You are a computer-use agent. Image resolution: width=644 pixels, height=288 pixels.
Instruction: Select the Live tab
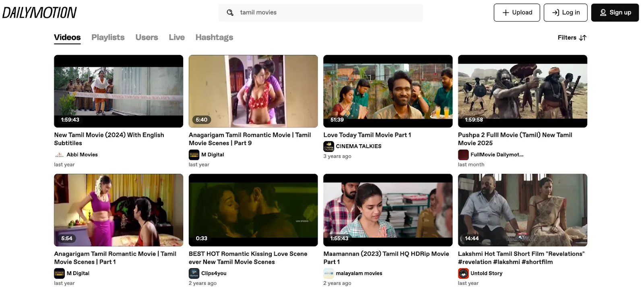pyautogui.click(x=177, y=37)
